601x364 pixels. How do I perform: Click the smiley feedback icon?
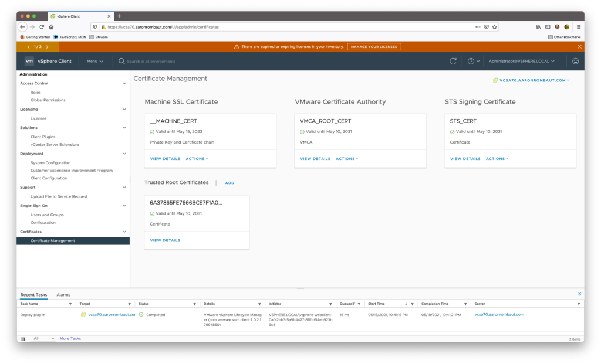click(x=575, y=61)
